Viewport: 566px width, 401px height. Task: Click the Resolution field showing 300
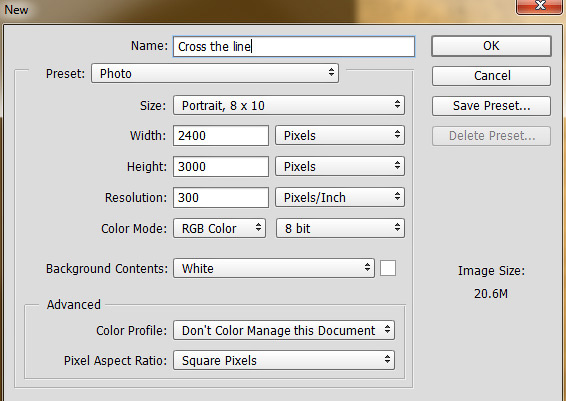point(221,197)
